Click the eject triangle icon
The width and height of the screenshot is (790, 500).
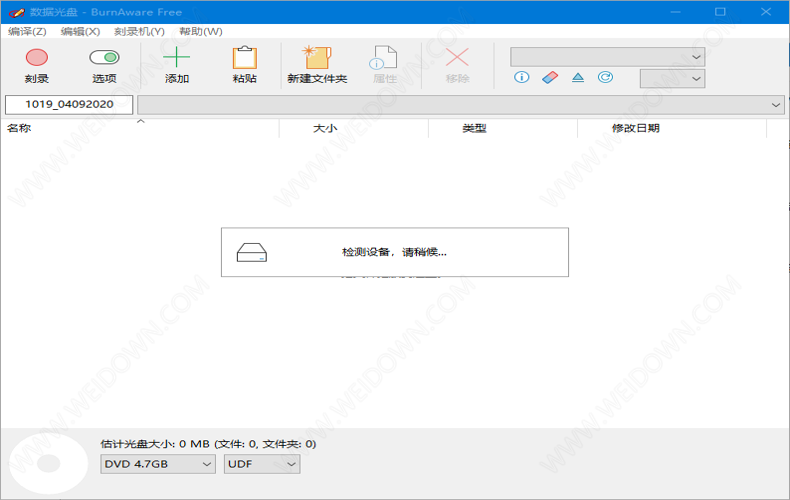[578, 78]
